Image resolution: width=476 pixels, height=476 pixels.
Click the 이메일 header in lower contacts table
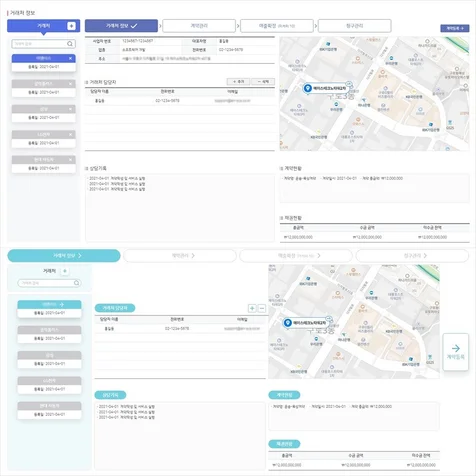pos(242,319)
